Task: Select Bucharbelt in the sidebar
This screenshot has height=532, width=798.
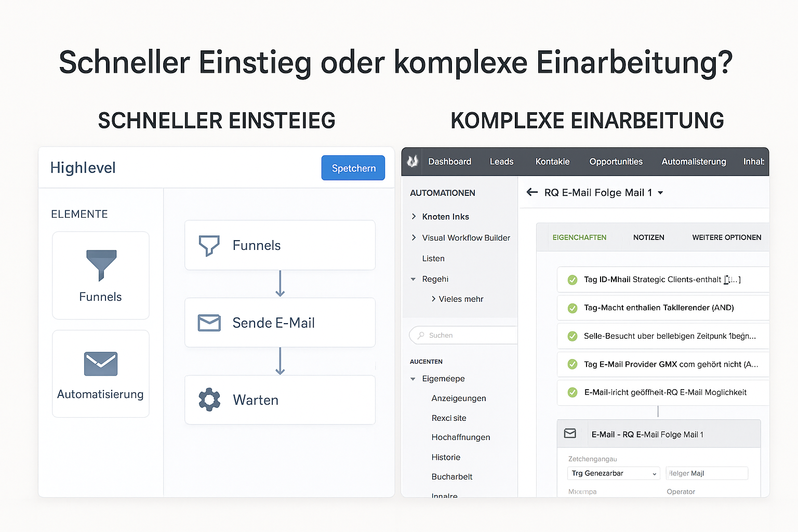Action: pos(452,476)
